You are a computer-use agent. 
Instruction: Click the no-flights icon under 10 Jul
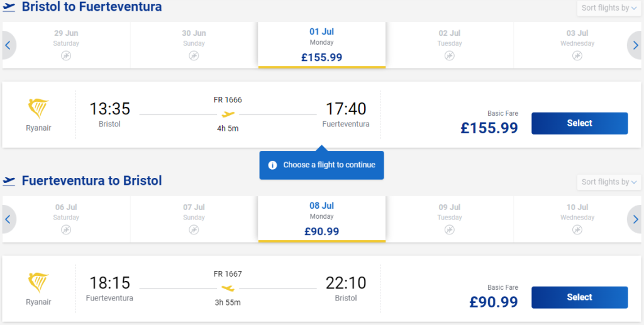[x=577, y=230]
